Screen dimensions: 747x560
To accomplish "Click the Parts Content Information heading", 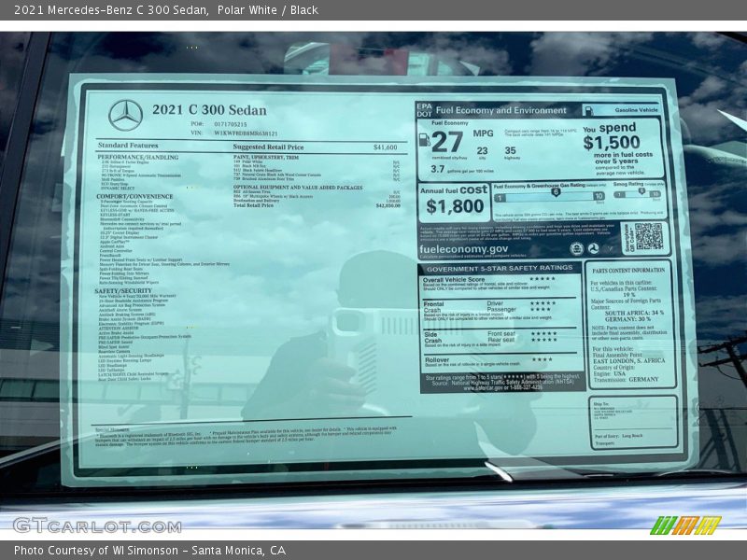I will coord(628,270).
